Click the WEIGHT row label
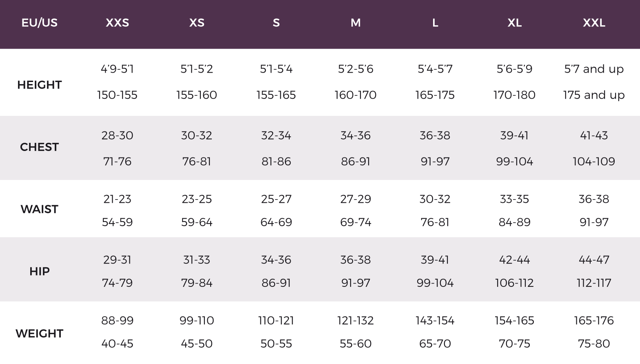Image resolution: width=640 pixels, height=364 pixels. point(40,333)
